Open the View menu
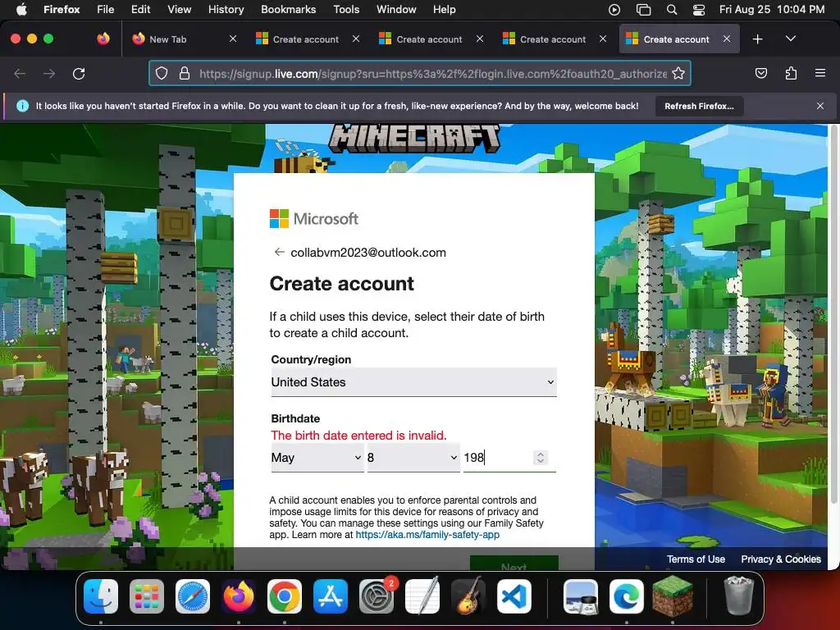This screenshot has height=630, width=840. point(179,9)
